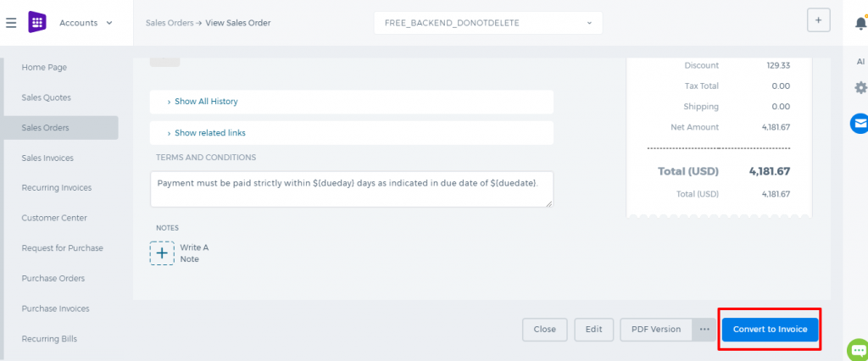Image resolution: width=868 pixels, height=361 pixels.
Task: Expand Show related links section
Action: tap(352, 133)
